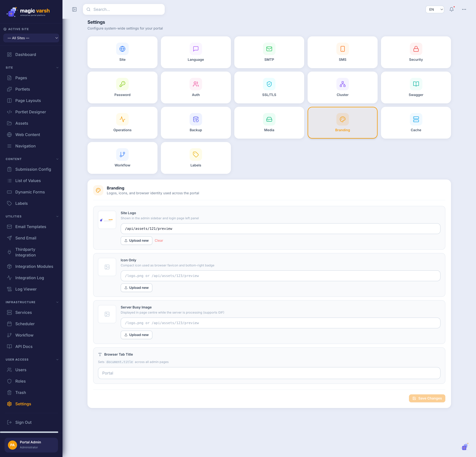
Task: Click Upload new under Icon Only
Action: (x=136, y=288)
